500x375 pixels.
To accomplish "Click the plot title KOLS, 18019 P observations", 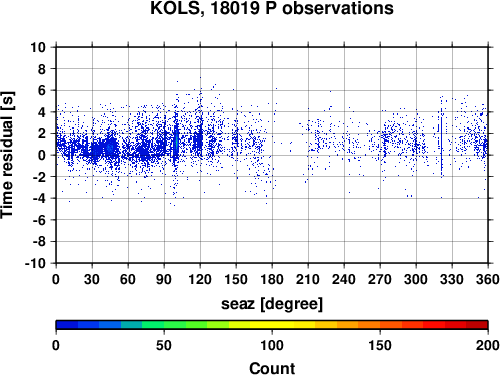I will click(272, 8).
